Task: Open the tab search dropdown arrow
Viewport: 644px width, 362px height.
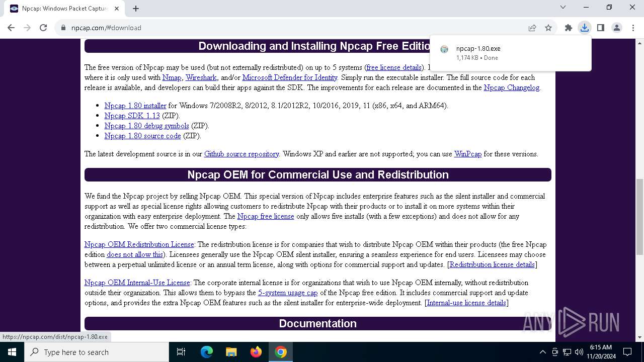Action: [563, 7]
